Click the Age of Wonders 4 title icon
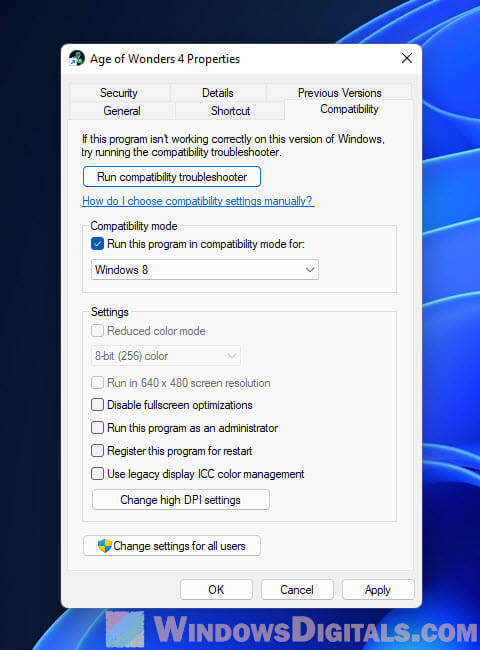The height and width of the screenshot is (650, 480). click(x=77, y=58)
